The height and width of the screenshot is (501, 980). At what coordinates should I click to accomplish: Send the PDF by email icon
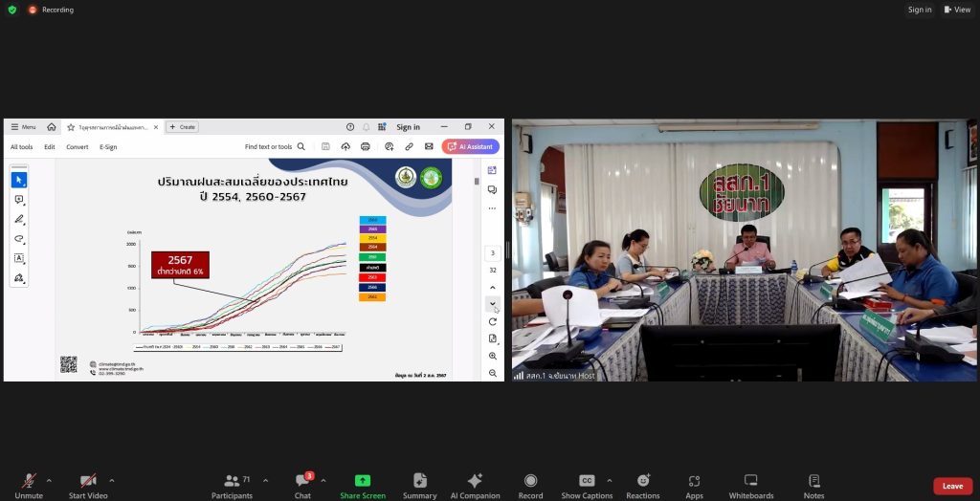pos(429,147)
